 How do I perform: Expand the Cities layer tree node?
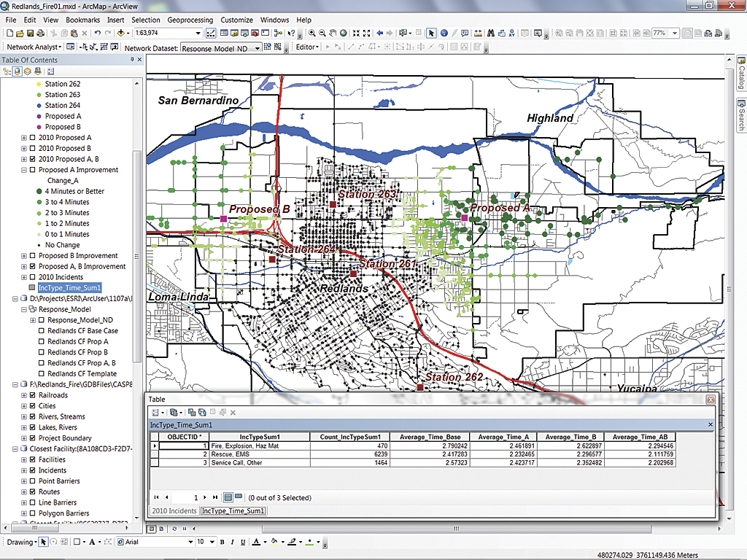[24, 406]
